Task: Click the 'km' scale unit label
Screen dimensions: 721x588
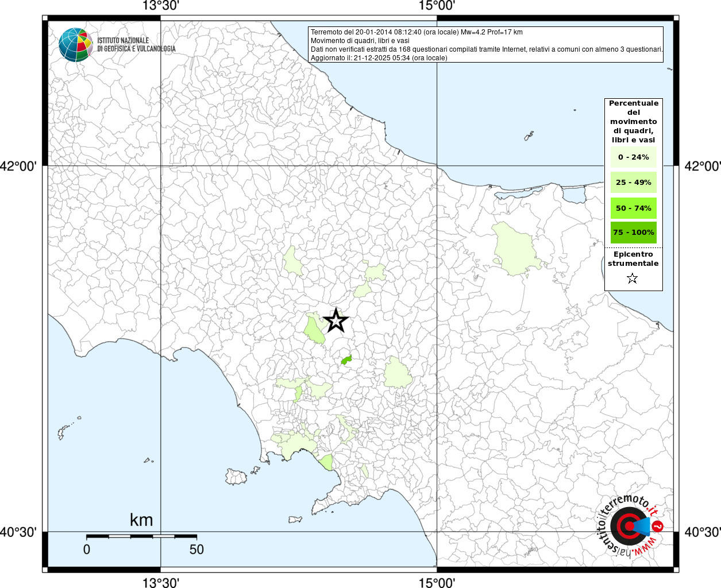Action: 141,520
